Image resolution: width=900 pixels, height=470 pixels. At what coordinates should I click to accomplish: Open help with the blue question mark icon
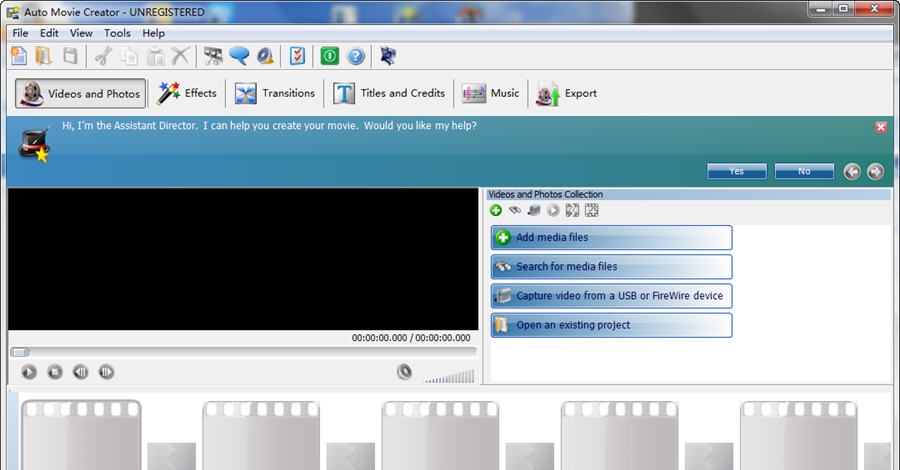356,56
